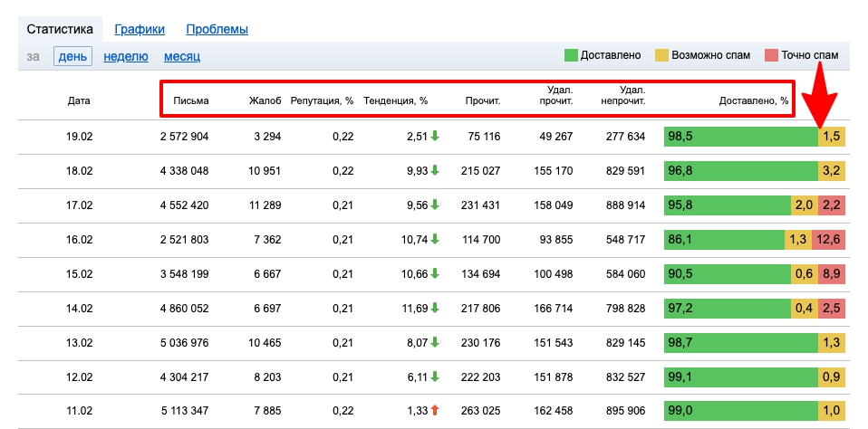Show statistics for неделю
This screenshot has width=868, height=429.
[126, 56]
